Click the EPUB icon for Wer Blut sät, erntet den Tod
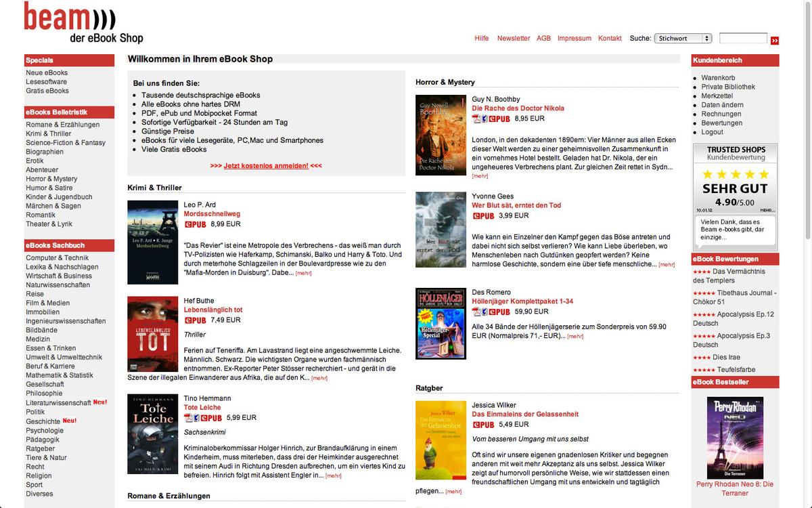Image resolution: width=812 pixels, height=508 pixels. coord(483,216)
